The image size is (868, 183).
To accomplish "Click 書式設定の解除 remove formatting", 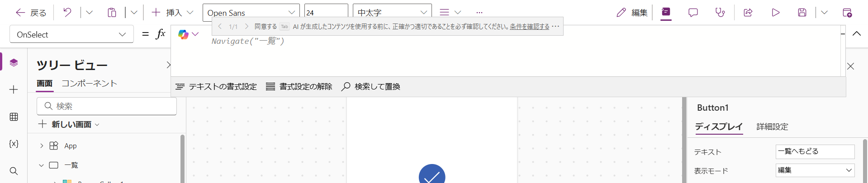I will coord(299,87).
